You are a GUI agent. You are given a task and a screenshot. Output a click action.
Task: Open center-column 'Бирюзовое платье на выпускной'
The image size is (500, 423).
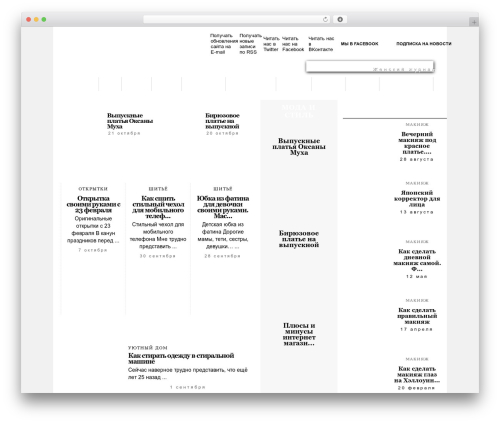click(299, 239)
